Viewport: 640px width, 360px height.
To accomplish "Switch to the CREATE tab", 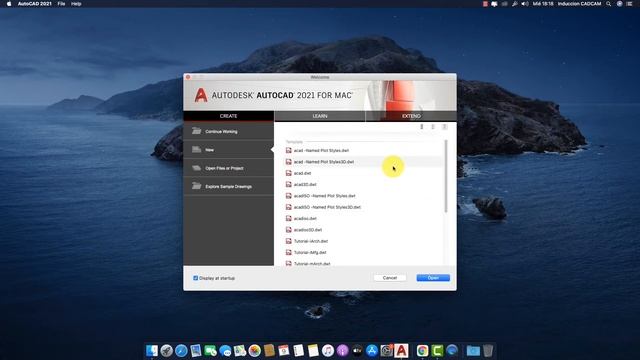I will [228, 116].
